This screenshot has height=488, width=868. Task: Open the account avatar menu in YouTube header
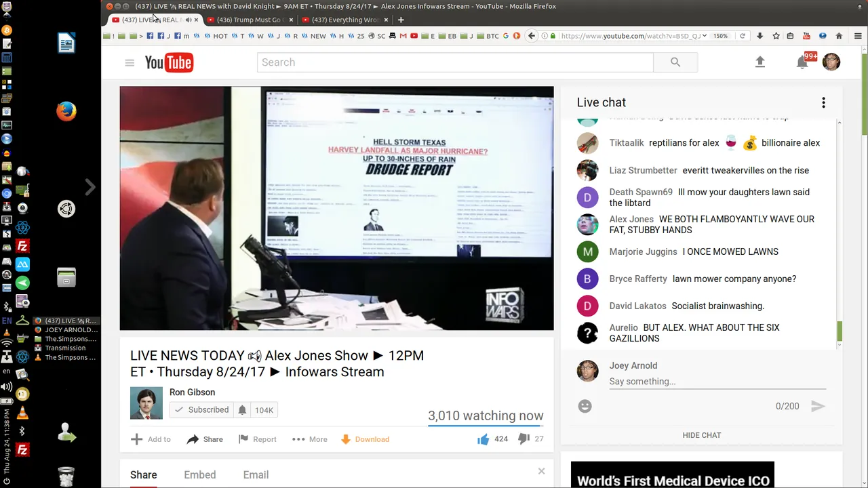pyautogui.click(x=831, y=62)
